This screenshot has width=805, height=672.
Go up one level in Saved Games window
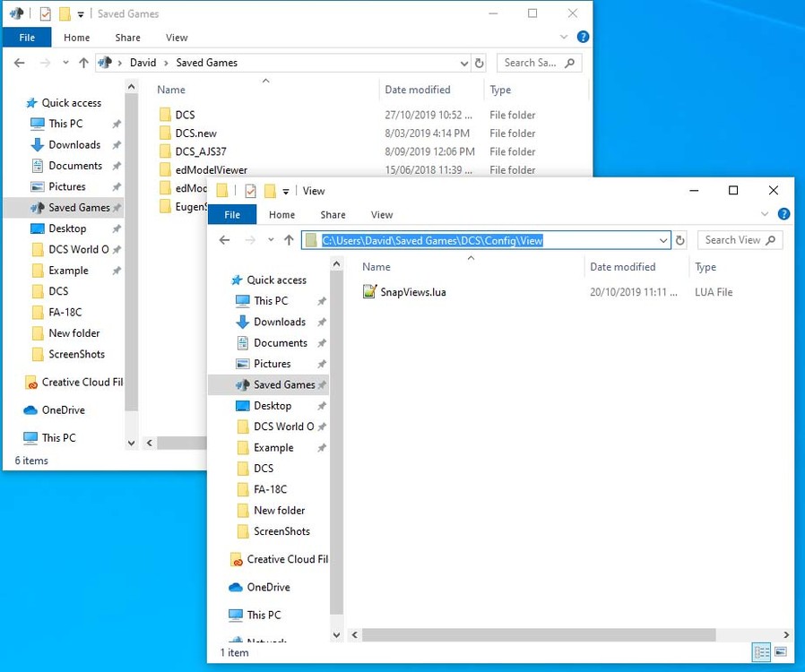[83, 63]
